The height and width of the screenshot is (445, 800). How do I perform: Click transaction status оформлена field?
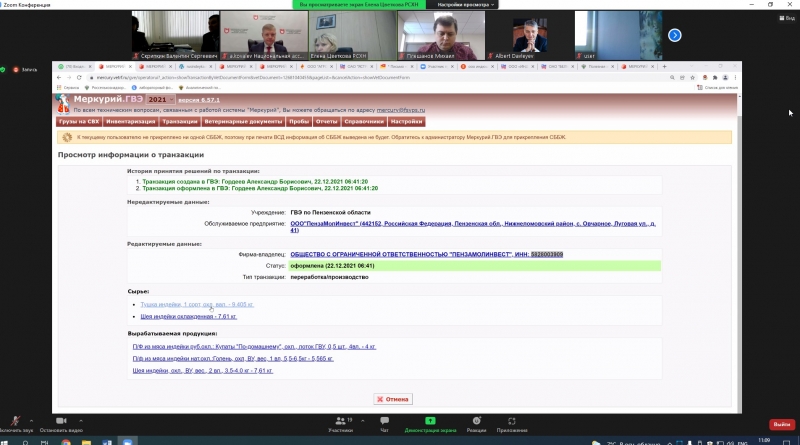point(474,266)
